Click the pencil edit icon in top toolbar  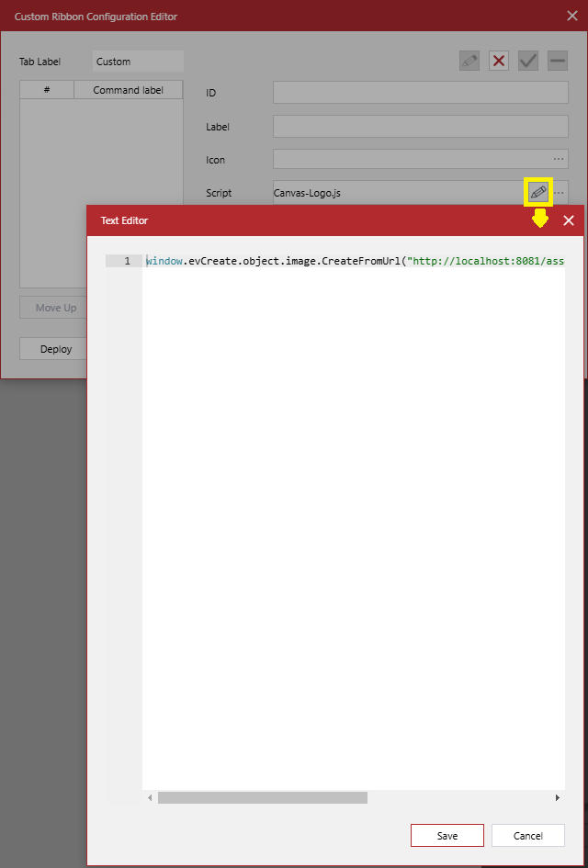click(x=469, y=62)
